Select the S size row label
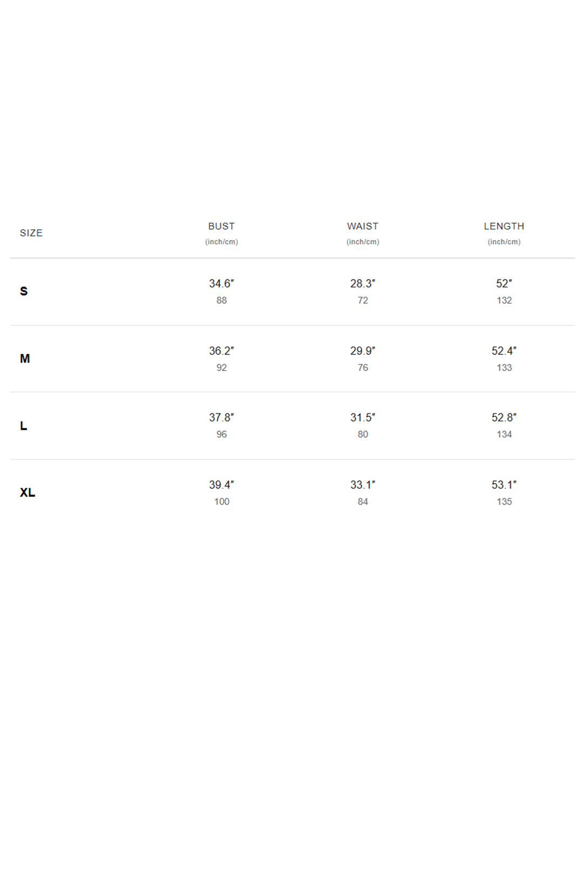Viewport: 588px width, 882px height. (24, 291)
